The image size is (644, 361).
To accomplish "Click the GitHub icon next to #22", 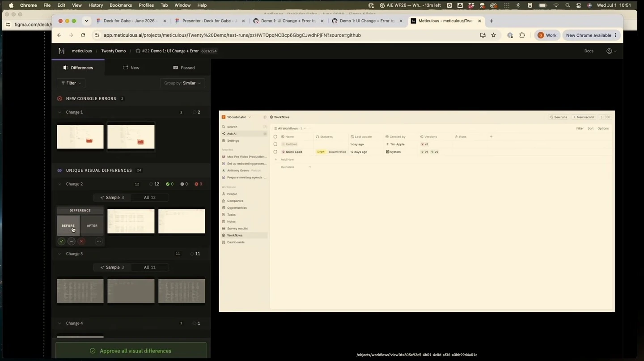I will pos(138,51).
